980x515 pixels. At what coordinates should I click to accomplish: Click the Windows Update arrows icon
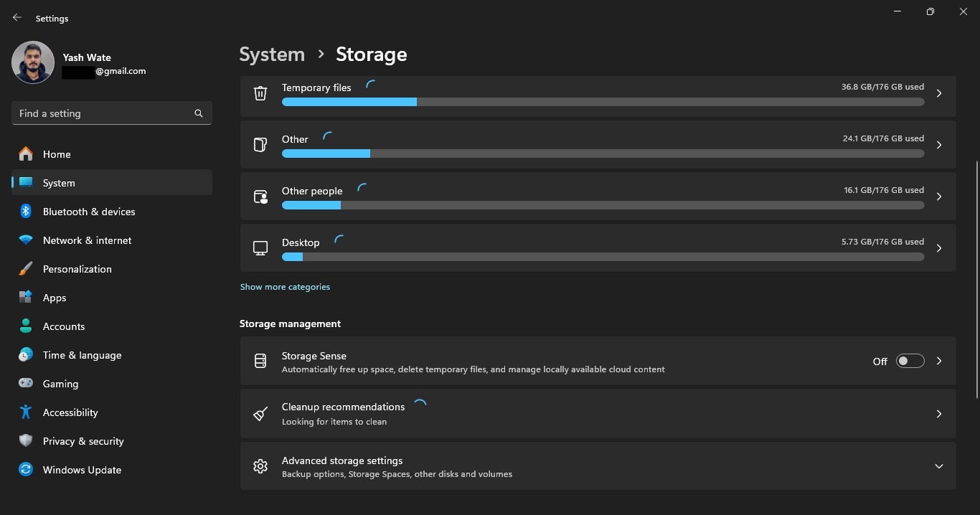click(x=26, y=469)
